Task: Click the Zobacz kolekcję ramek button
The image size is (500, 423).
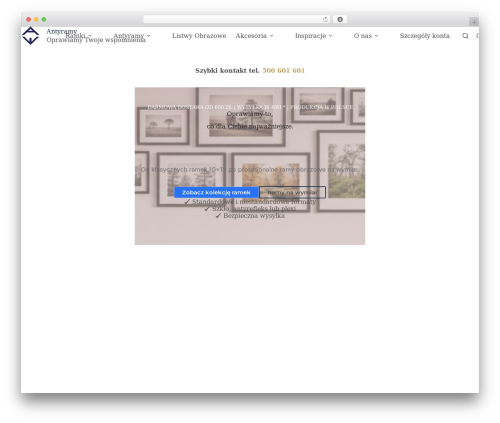Action: (216, 192)
